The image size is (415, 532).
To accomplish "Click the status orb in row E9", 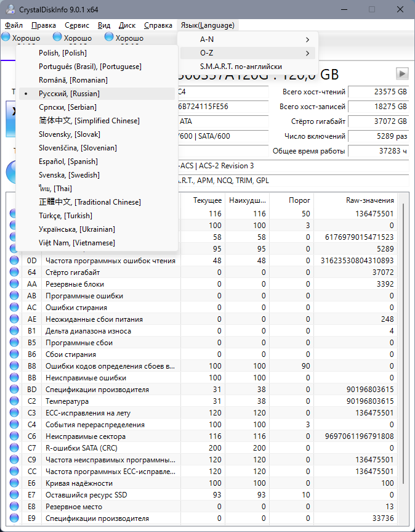I will [14, 518].
